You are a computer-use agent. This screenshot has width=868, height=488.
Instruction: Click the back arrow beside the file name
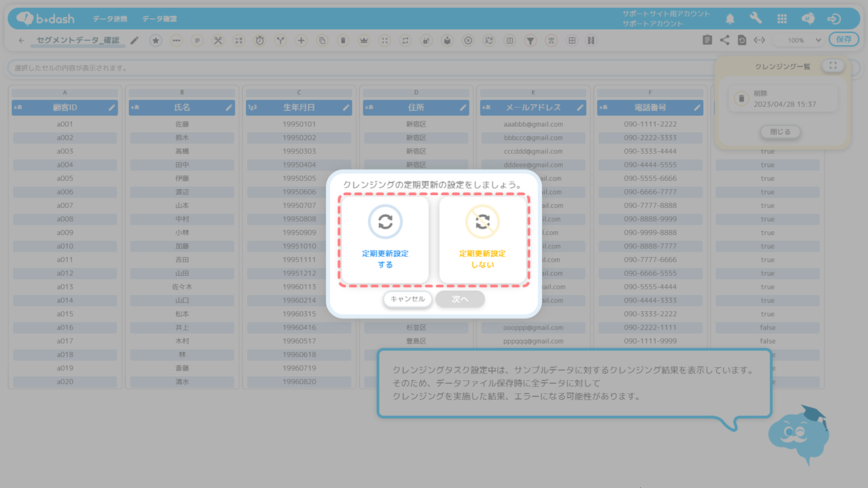click(x=22, y=41)
